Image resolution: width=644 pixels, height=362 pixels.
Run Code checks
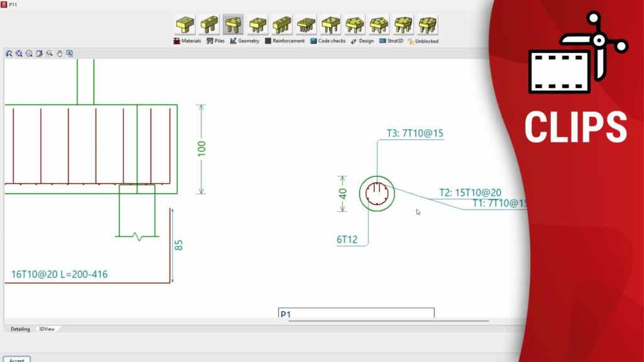click(328, 41)
